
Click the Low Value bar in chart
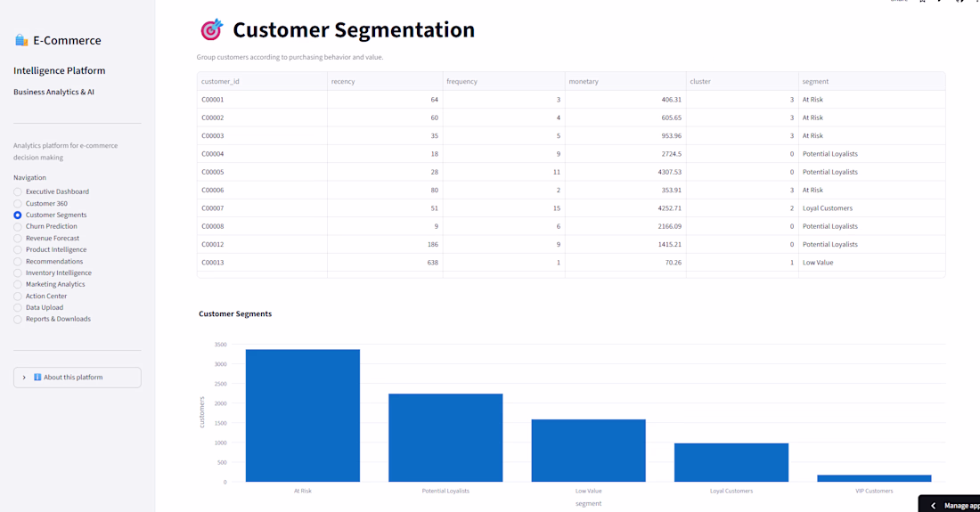click(x=588, y=451)
